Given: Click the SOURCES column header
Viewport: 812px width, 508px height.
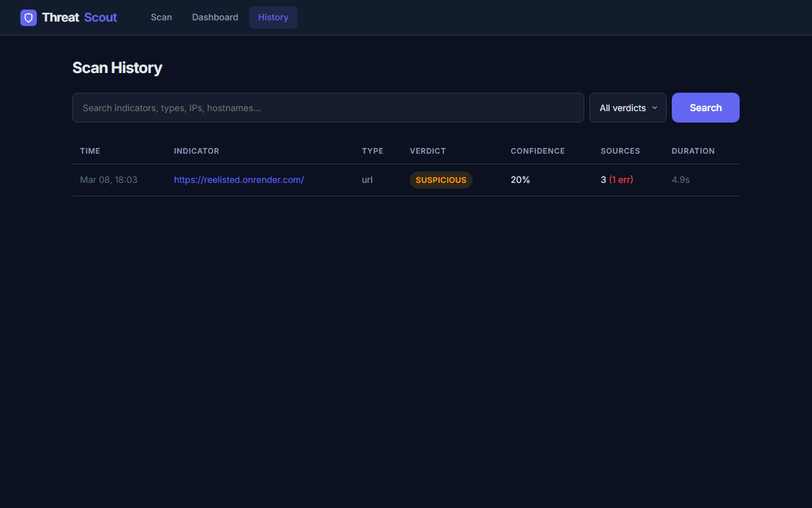Looking at the screenshot, I should click(620, 151).
